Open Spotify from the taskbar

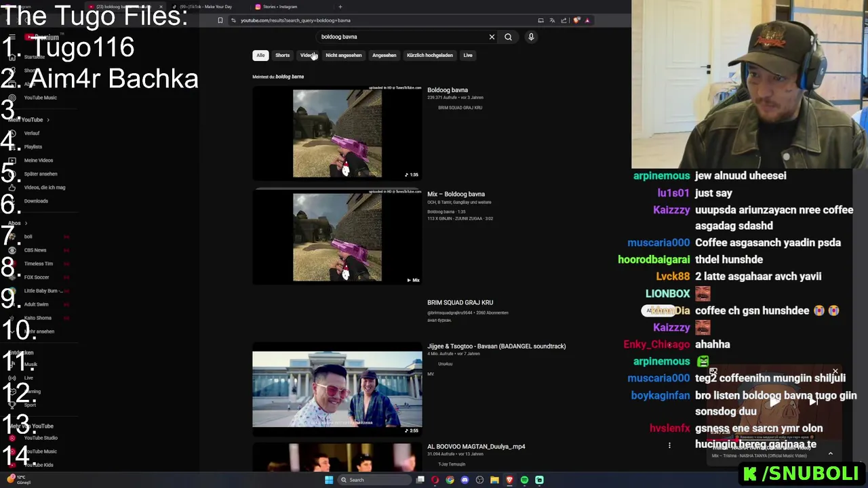tap(524, 480)
